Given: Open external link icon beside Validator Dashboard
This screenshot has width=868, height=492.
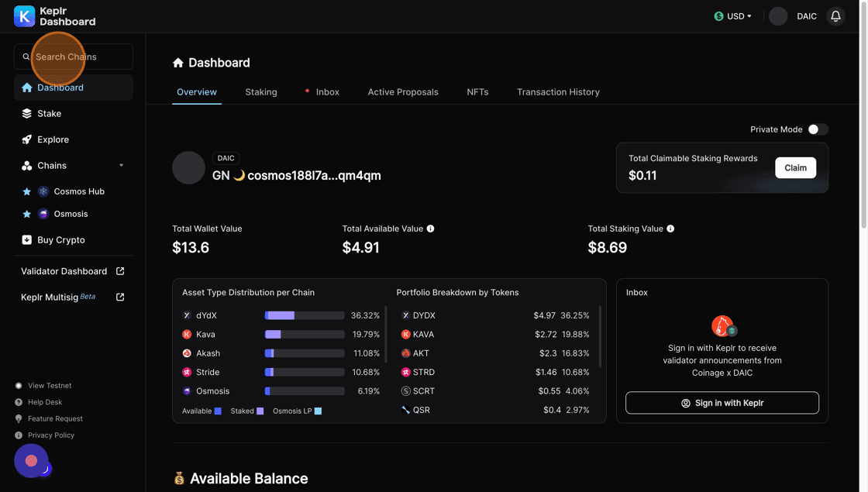Looking at the screenshot, I should pos(120,271).
